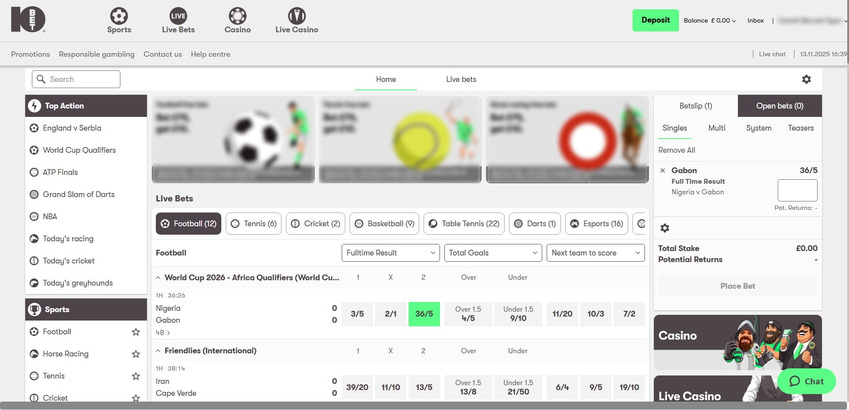The image size is (849, 410).
Task: Open the Live Bets icon
Action: [x=178, y=15]
